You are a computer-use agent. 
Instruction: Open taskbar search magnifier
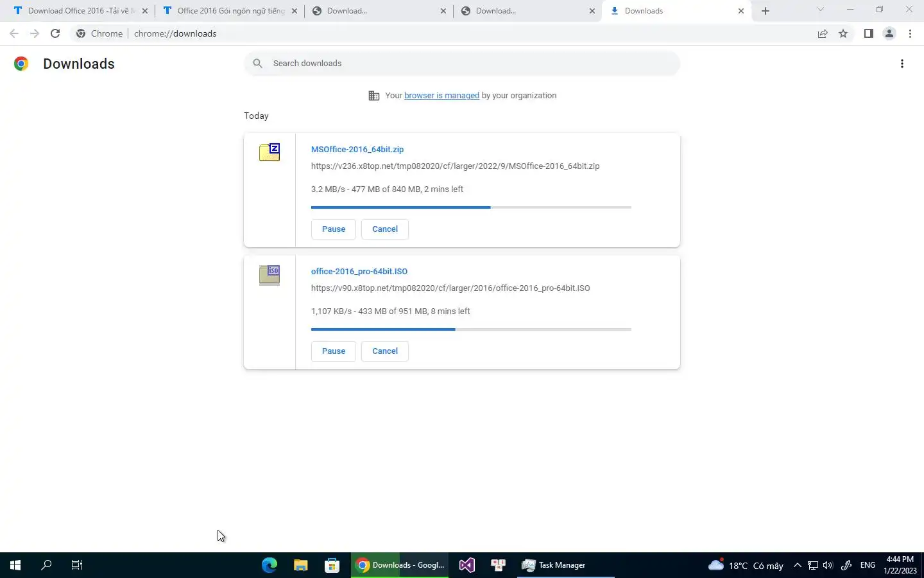46,565
